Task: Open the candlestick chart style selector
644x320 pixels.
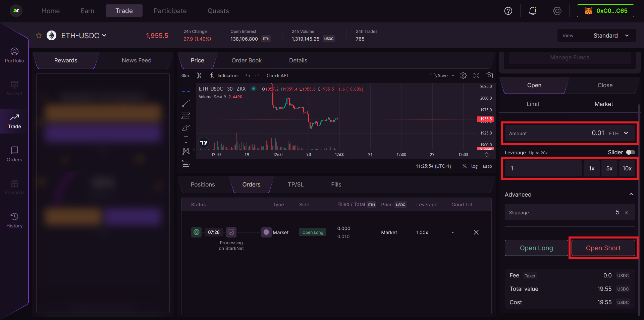Action: (199, 75)
